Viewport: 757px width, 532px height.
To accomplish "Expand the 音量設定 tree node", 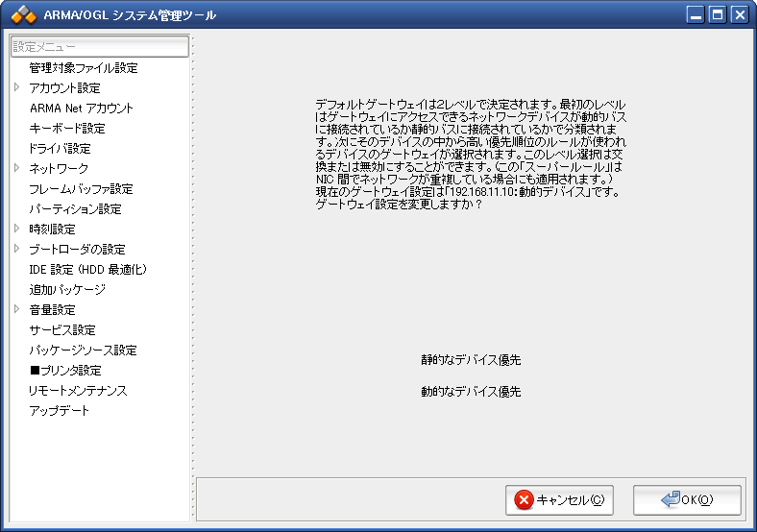I will coord(16,309).
